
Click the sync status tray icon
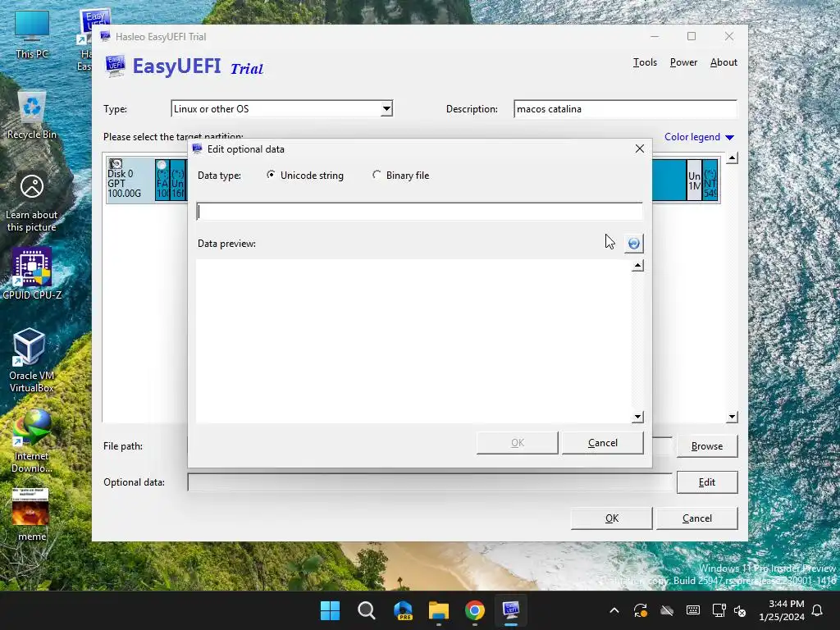640,610
